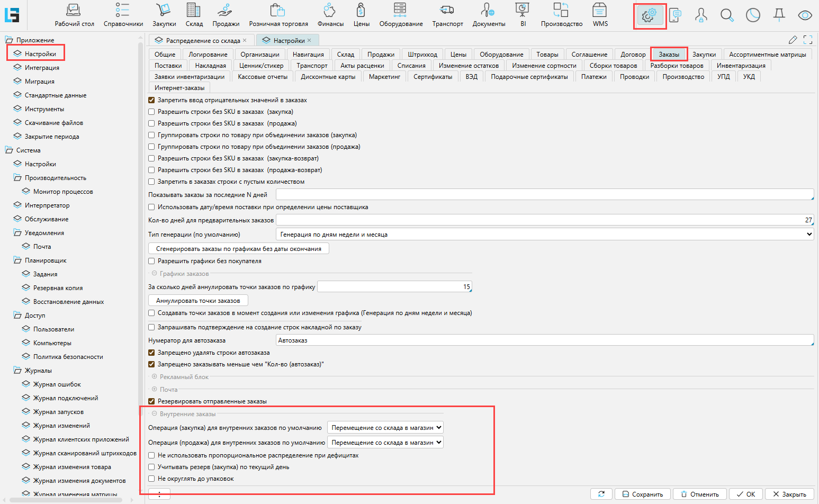819x504 pixels.
Task: Click the search magnifier icon
Action: coord(727,15)
